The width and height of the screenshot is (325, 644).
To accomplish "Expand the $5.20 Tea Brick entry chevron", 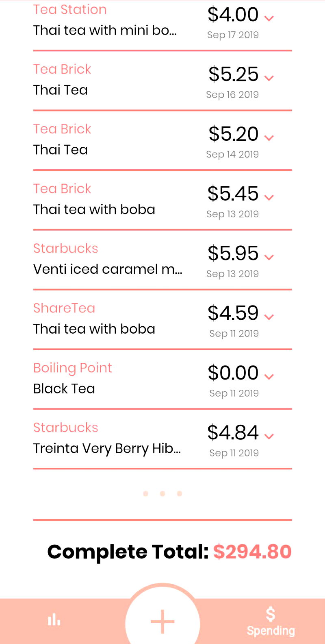I will tap(269, 138).
